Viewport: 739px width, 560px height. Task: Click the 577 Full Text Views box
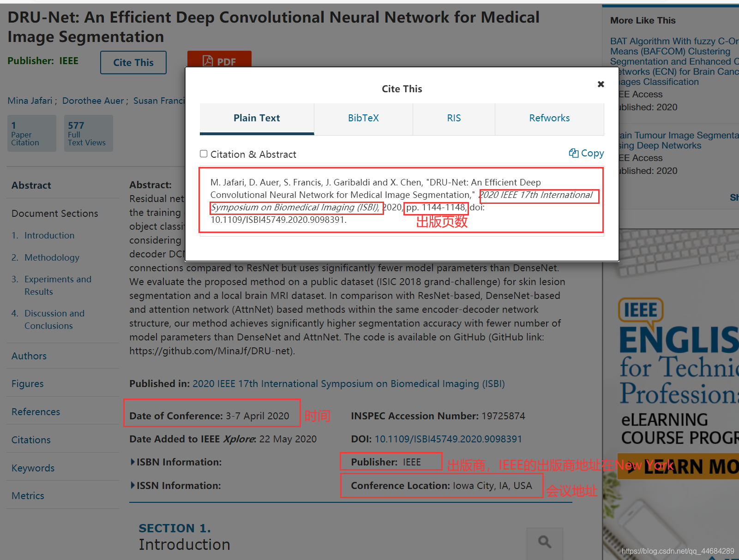88,133
